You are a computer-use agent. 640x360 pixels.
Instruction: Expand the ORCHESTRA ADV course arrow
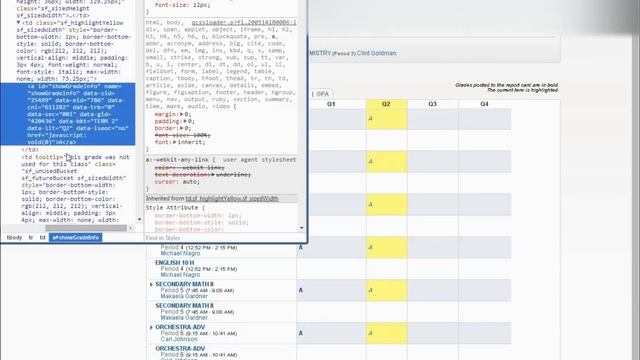(151, 327)
